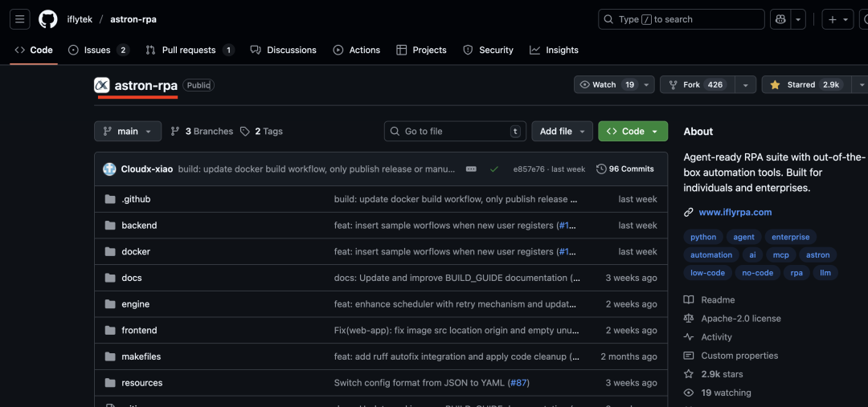Open the docs folder
The height and width of the screenshot is (407, 868).
(132, 278)
